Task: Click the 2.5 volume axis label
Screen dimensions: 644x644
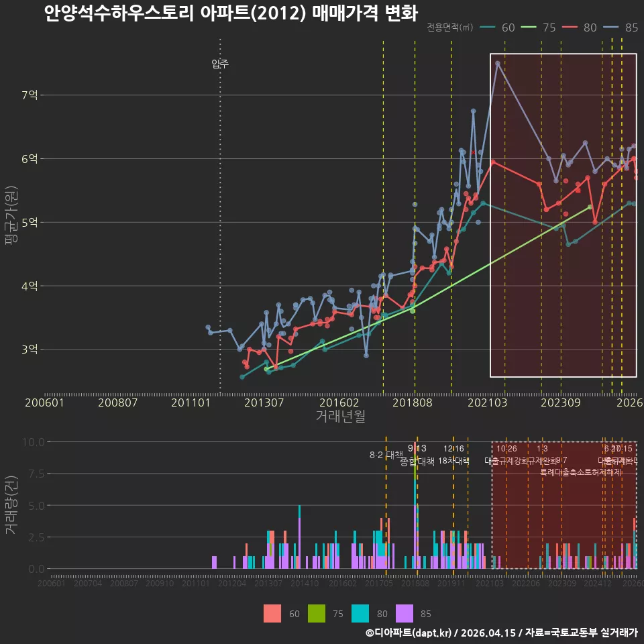Action: 36,537
